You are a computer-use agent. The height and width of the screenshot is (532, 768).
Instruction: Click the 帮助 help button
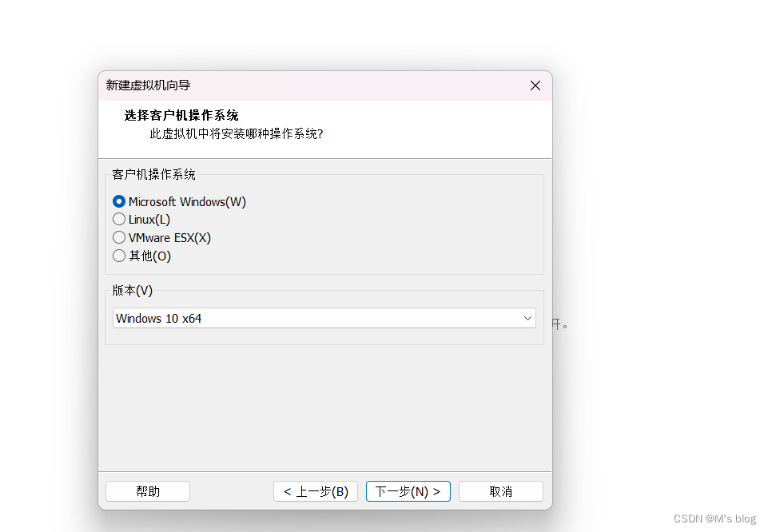[x=148, y=491]
